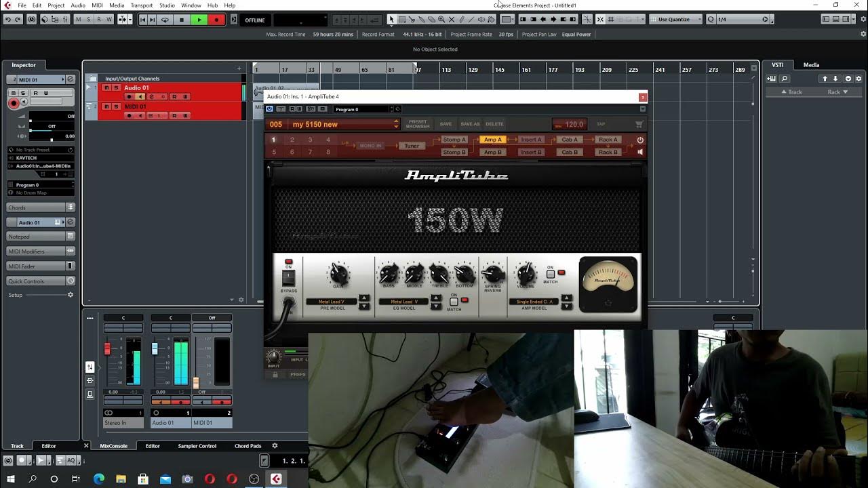Click the TAP tempo button
Image resolution: width=868 pixels, height=488 pixels.
[601, 124]
